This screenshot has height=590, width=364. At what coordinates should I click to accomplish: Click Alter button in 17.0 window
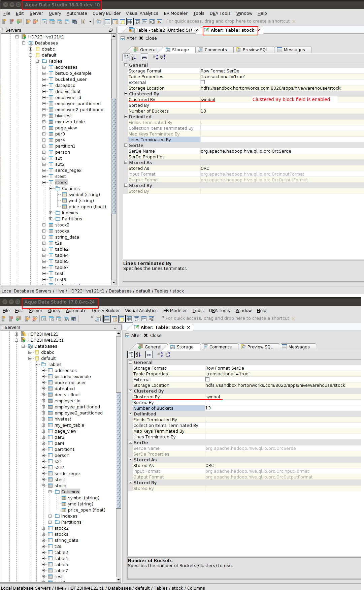pos(133,335)
